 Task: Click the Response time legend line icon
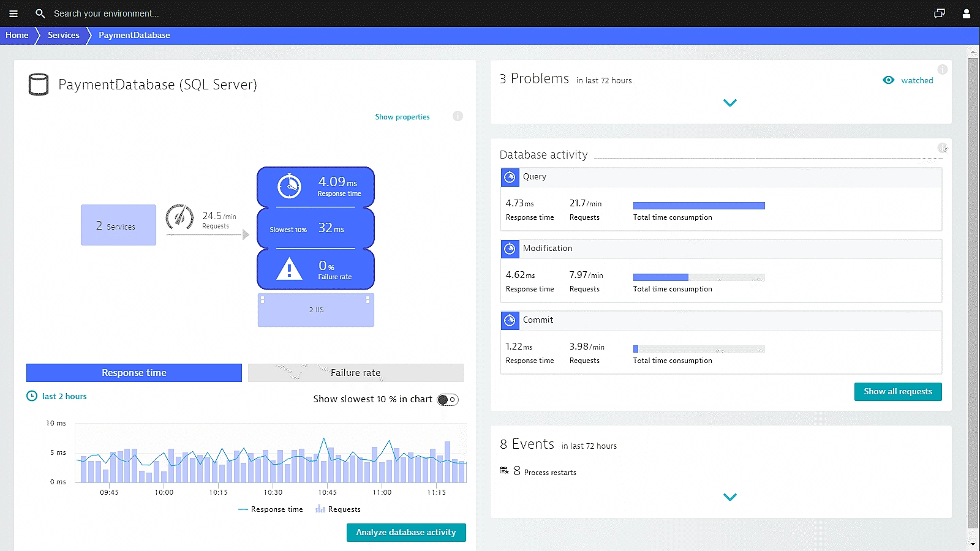coord(243,509)
